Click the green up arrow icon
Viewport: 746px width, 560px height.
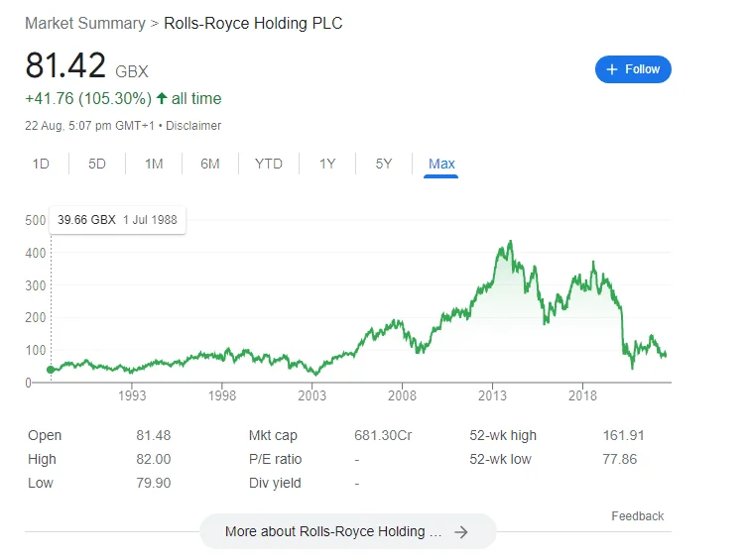(162, 98)
